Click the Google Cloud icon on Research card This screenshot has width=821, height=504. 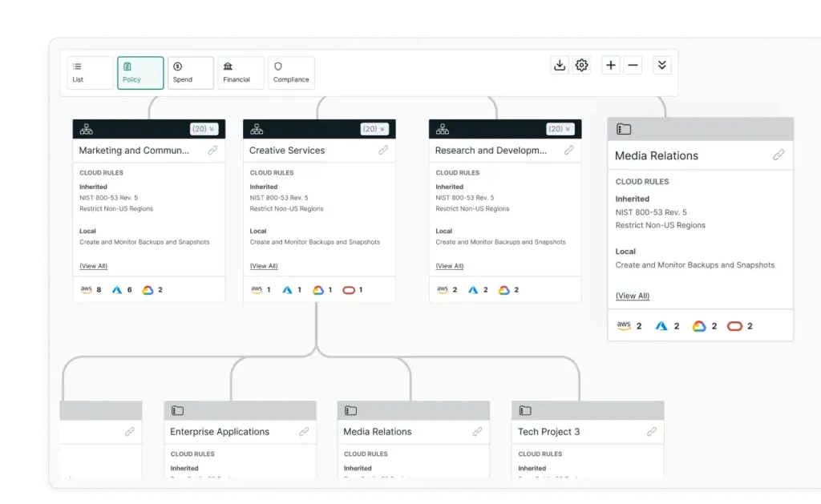coord(504,290)
